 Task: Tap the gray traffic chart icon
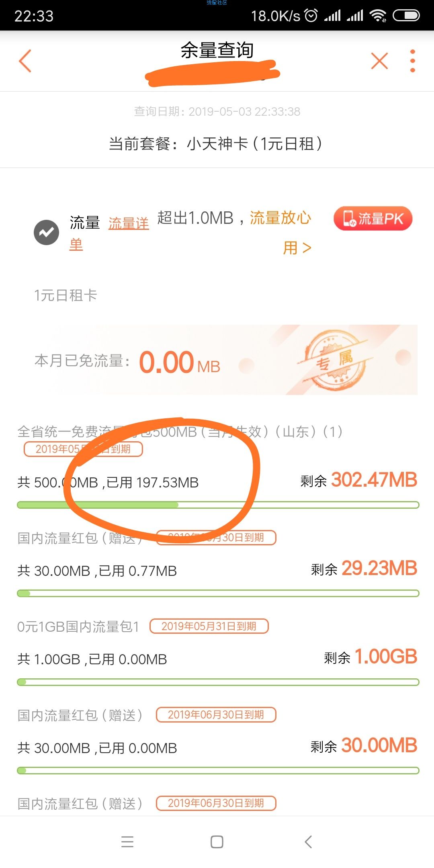coord(46,232)
